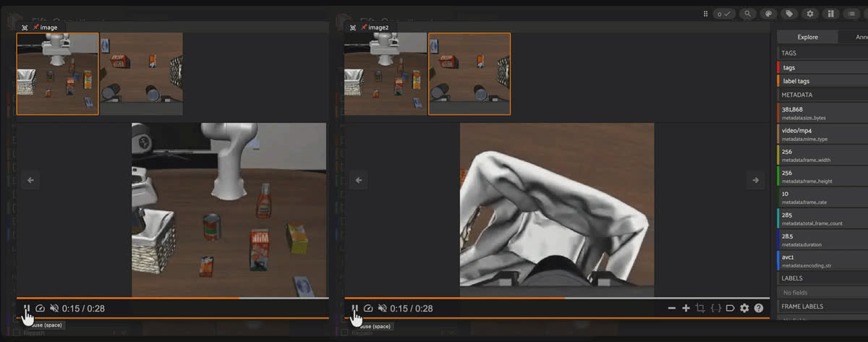The width and height of the screenshot is (868, 342).
Task: Toggle the tags field row
Action: 822,67
